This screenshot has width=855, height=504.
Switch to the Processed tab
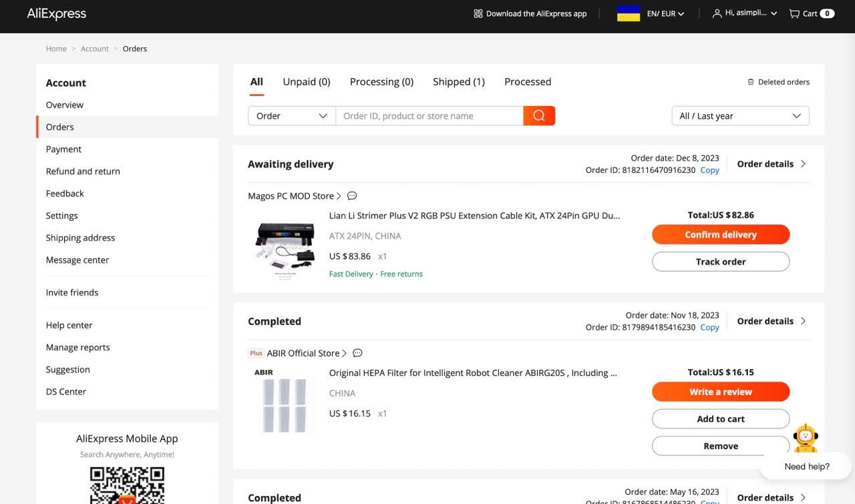coord(528,82)
